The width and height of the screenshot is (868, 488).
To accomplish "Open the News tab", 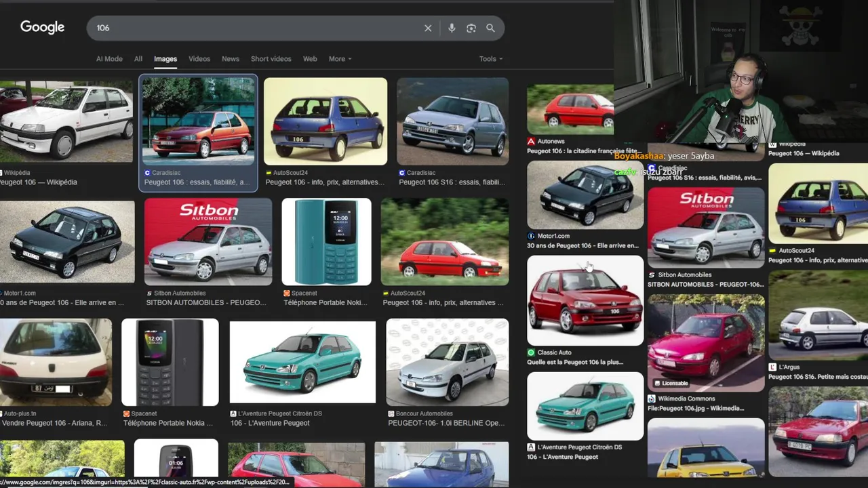I will 231,59.
